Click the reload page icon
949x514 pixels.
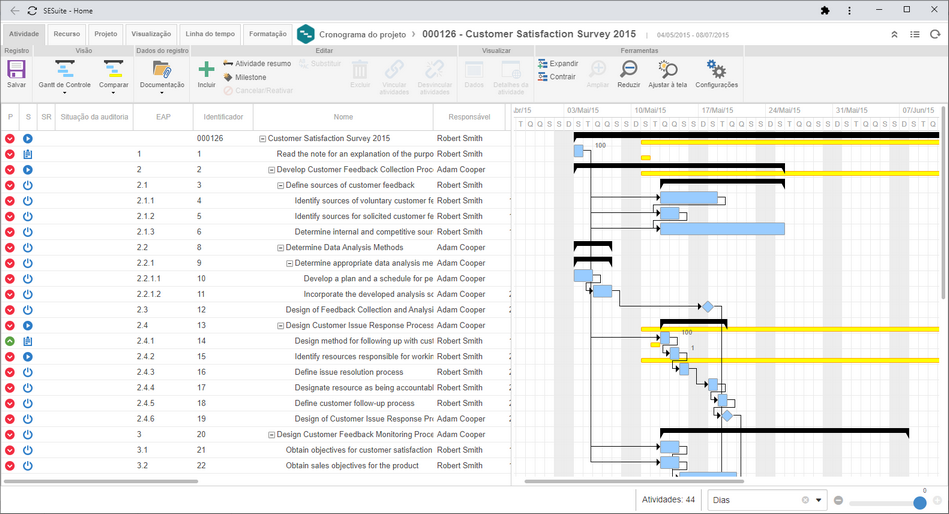[x=32, y=10]
